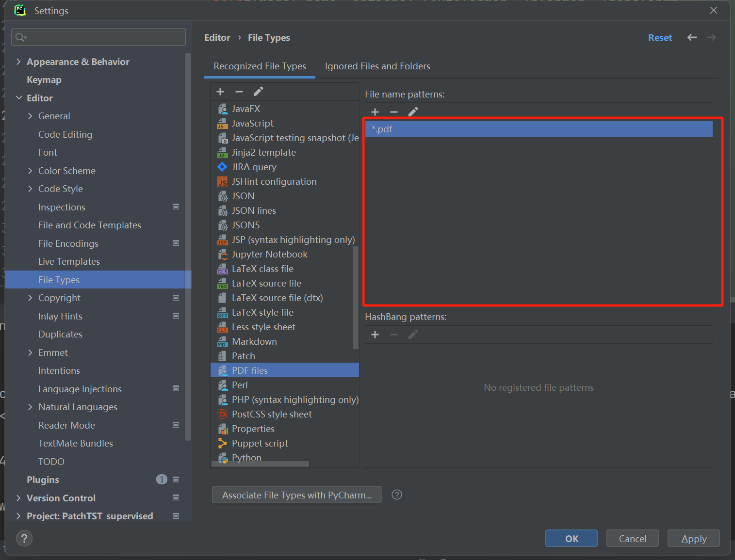Click the project-level icon next to File Encodings
This screenshot has width=735, height=560.
pos(176,243)
